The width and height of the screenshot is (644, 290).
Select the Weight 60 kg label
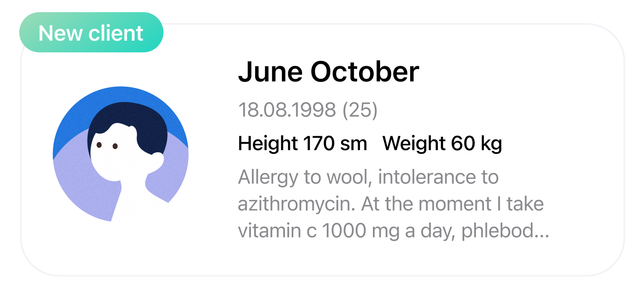(442, 144)
